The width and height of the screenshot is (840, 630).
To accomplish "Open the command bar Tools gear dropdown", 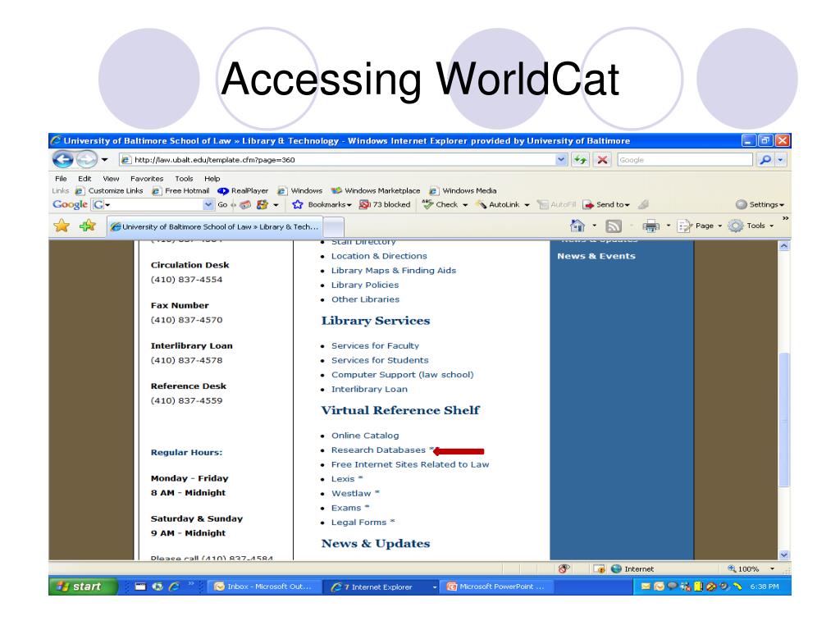I will [x=751, y=226].
